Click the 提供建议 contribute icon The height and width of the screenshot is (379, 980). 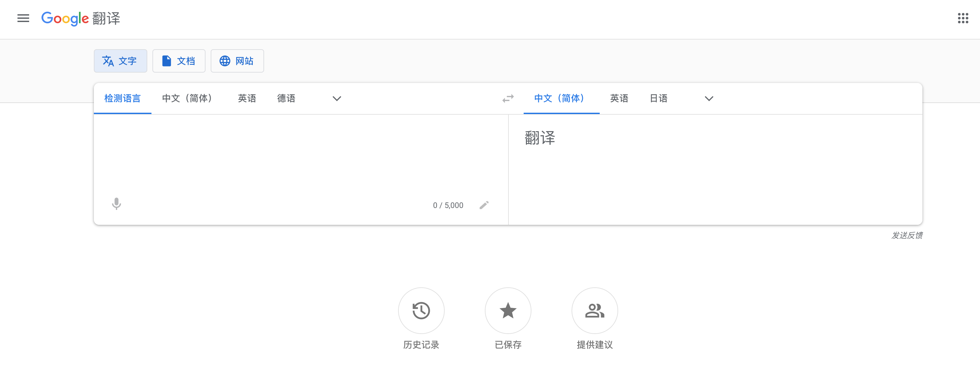point(594,311)
